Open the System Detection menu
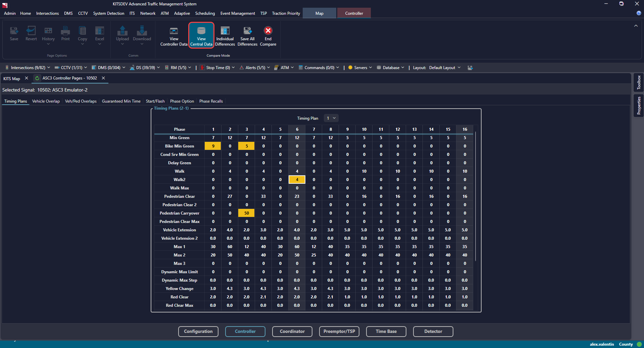 108,13
